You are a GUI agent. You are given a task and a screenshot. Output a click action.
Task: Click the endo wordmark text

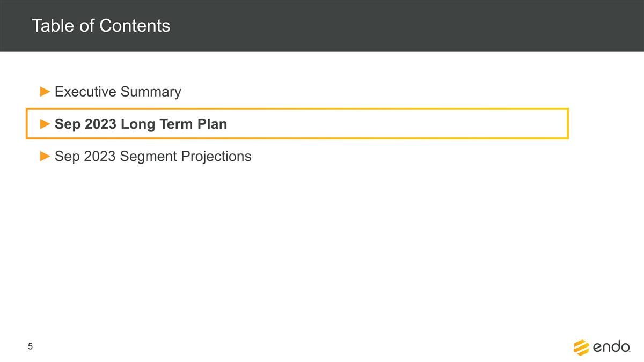tap(611, 348)
